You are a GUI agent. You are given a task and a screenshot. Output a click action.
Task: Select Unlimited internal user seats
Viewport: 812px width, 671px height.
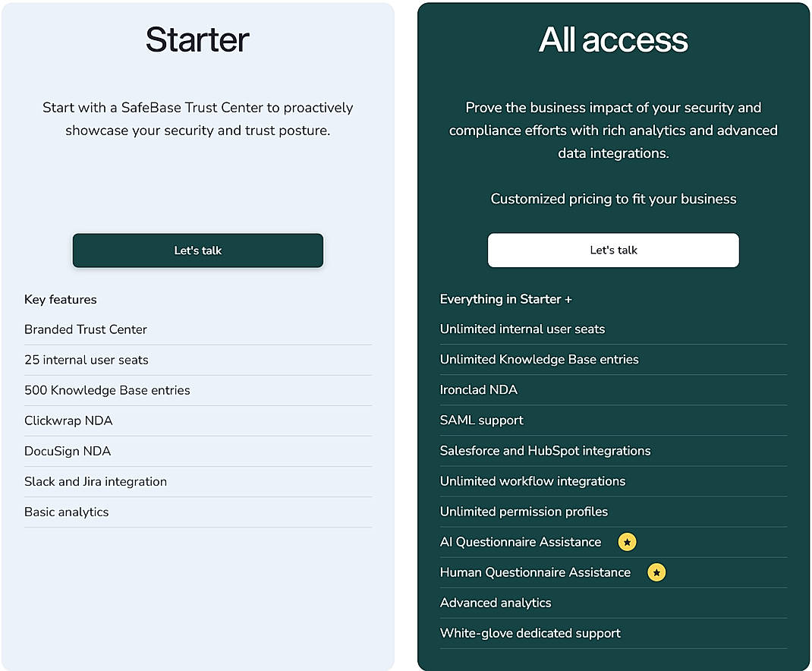click(x=522, y=329)
